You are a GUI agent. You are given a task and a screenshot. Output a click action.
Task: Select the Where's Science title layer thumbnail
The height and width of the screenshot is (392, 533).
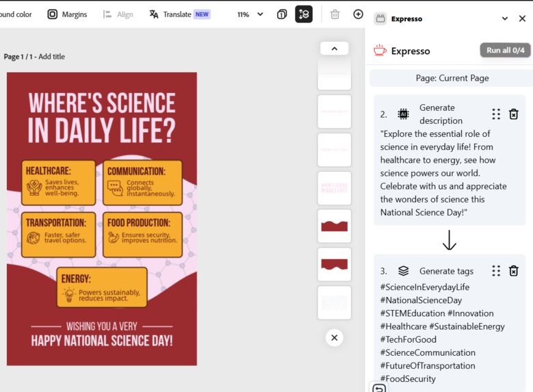(335, 188)
